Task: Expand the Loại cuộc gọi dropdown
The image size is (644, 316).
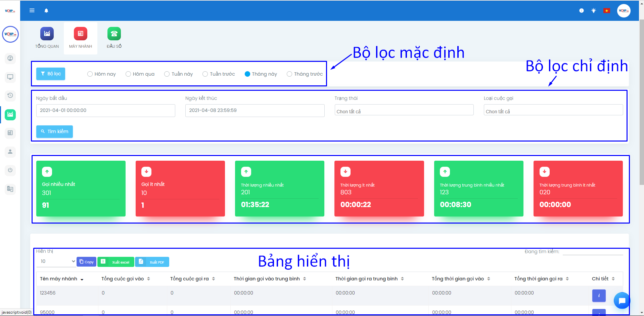Action: point(553,110)
